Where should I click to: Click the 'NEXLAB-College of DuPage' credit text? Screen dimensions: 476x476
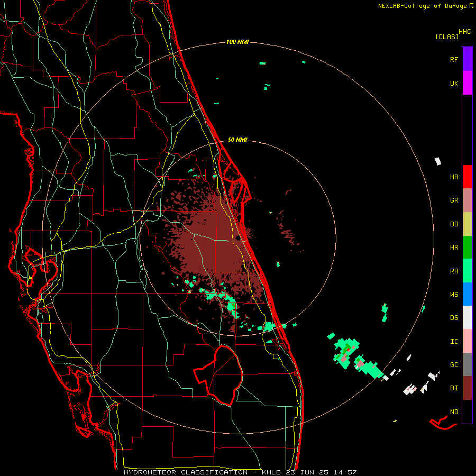422,6
